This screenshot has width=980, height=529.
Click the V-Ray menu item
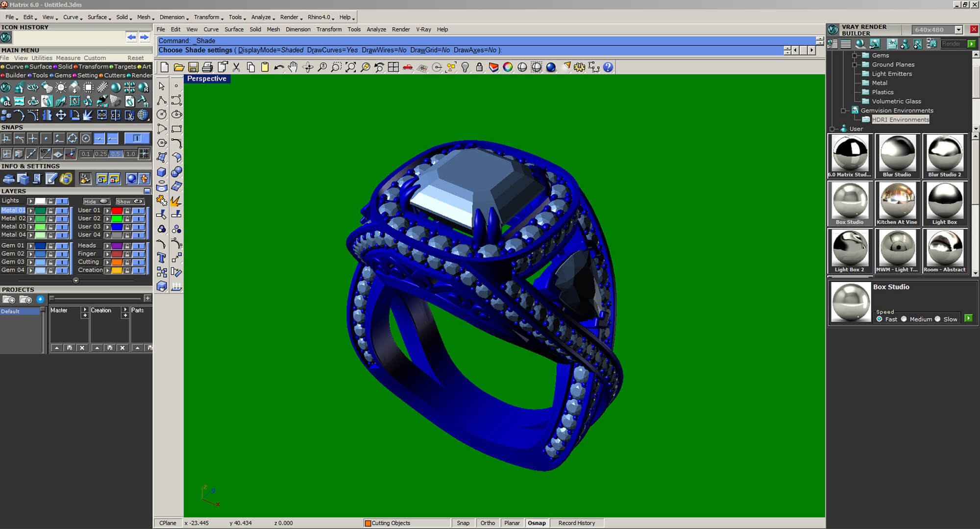pos(423,29)
